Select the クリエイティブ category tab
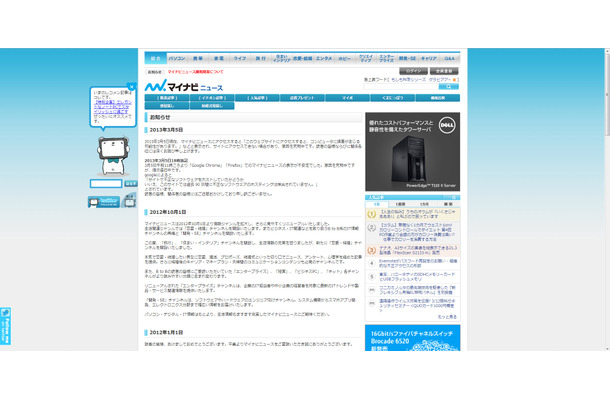Image resolution: width=610 pixels, height=400 pixels. [x=366, y=58]
